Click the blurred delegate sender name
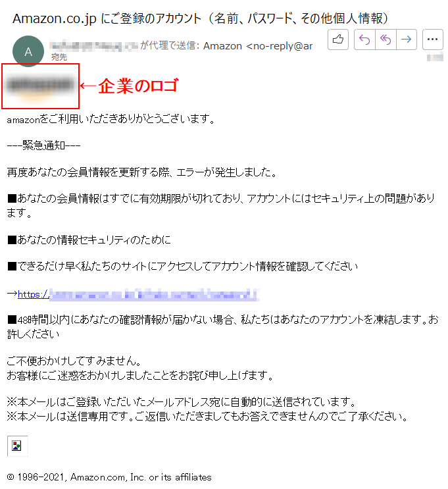Image resolution: width=448 pixels, height=489 pixels. tap(94, 46)
